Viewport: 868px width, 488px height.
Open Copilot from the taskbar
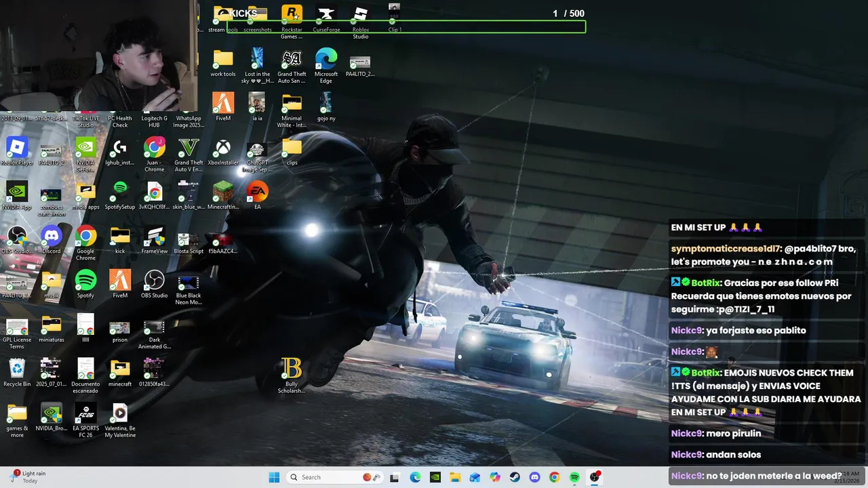point(495,477)
